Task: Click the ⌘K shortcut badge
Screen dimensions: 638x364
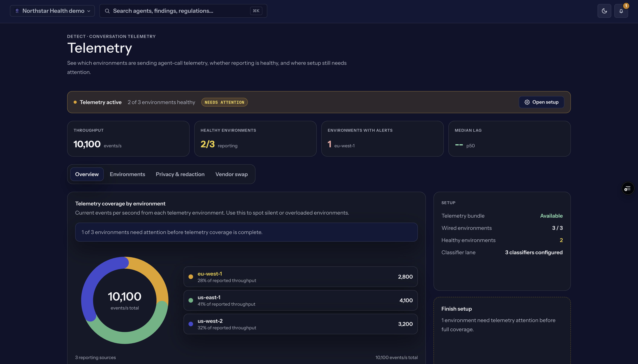Action: (x=256, y=11)
